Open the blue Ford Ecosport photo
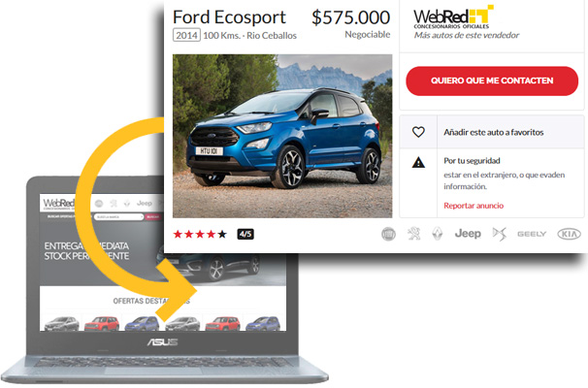The image size is (588, 388). (282, 136)
